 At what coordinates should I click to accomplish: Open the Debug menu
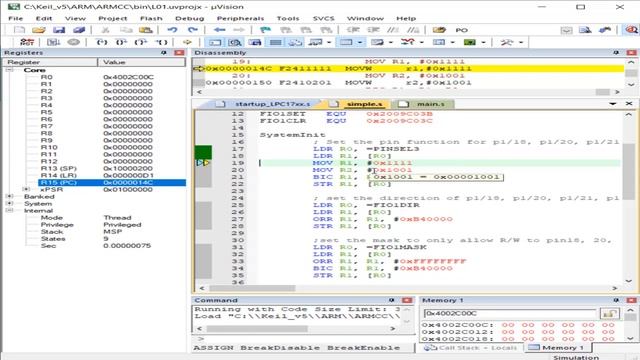coord(189,18)
